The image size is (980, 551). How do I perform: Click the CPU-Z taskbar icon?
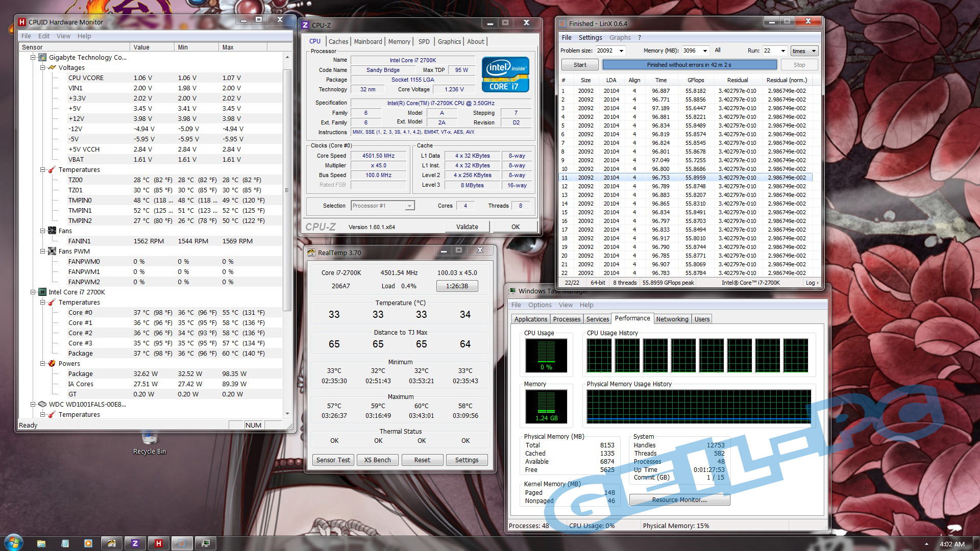point(135,543)
